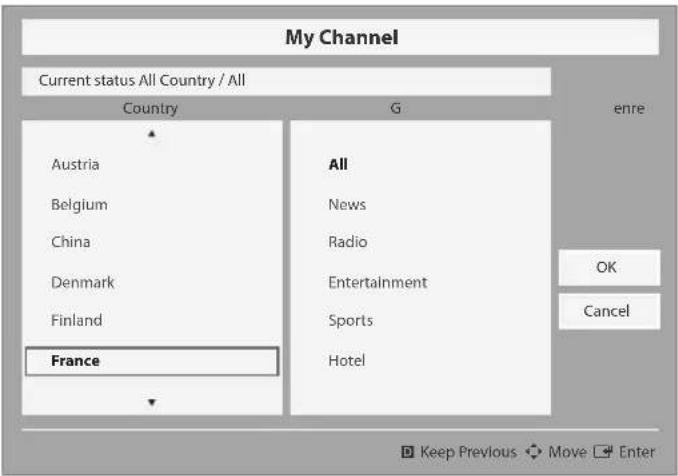Choose the News genre
The width and height of the screenshot is (678, 476).
(x=347, y=205)
